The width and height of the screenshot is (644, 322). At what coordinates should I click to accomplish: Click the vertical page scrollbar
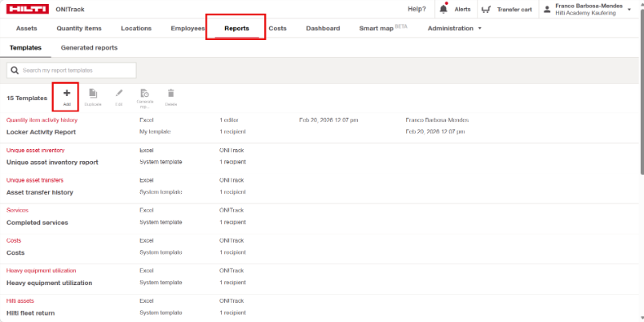point(642,91)
